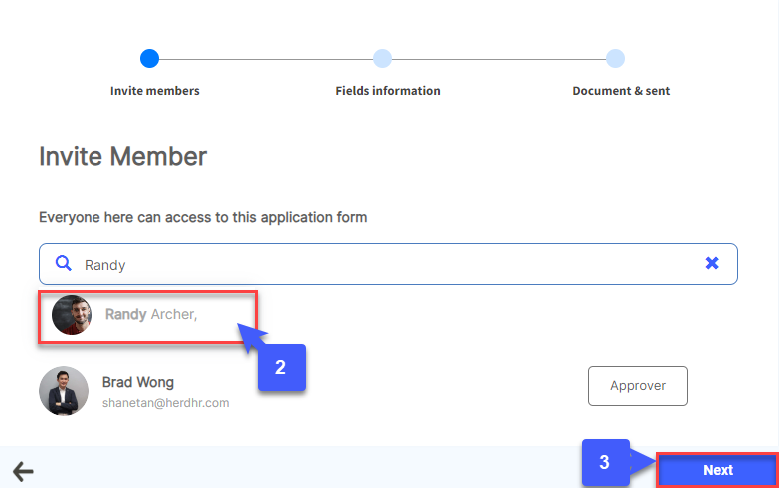Image resolution: width=779 pixels, height=488 pixels.
Task: Select the Invite members step label
Action: pos(155,91)
